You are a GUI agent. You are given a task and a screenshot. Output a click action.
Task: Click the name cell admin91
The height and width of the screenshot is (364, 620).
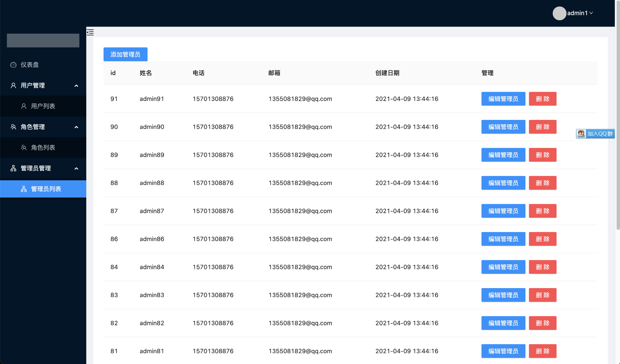coord(152,99)
